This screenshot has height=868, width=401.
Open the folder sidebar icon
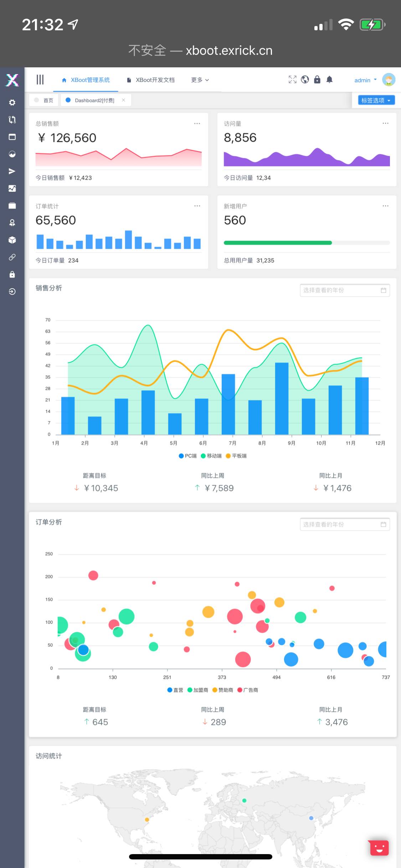[x=12, y=206]
